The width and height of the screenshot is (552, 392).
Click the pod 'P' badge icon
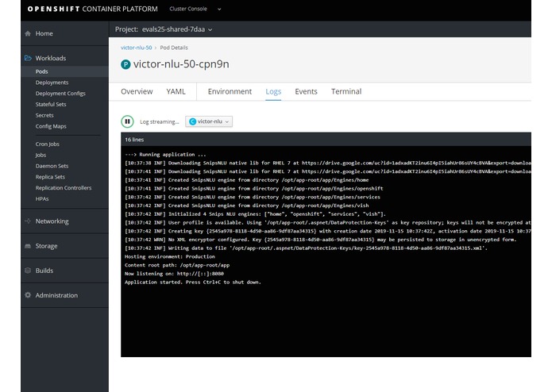pos(125,64)
